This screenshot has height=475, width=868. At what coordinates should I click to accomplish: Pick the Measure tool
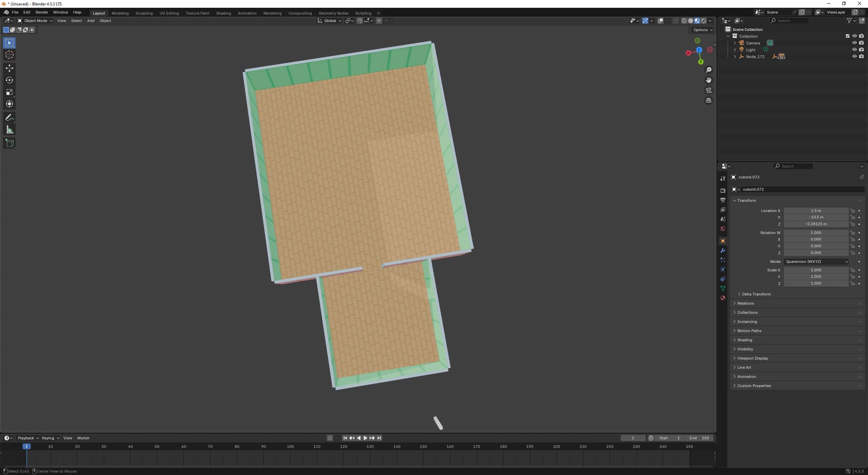(x=9, y=130)
